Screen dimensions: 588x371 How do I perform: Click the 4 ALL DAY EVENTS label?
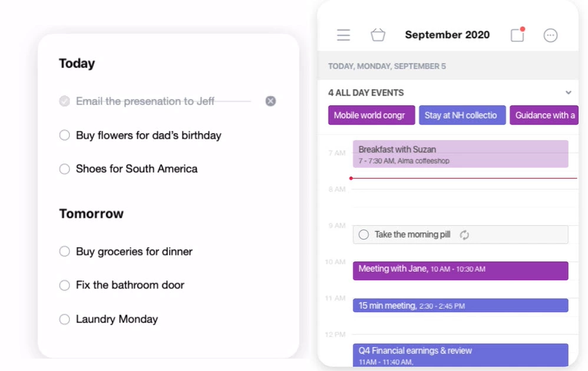[366, 93]
